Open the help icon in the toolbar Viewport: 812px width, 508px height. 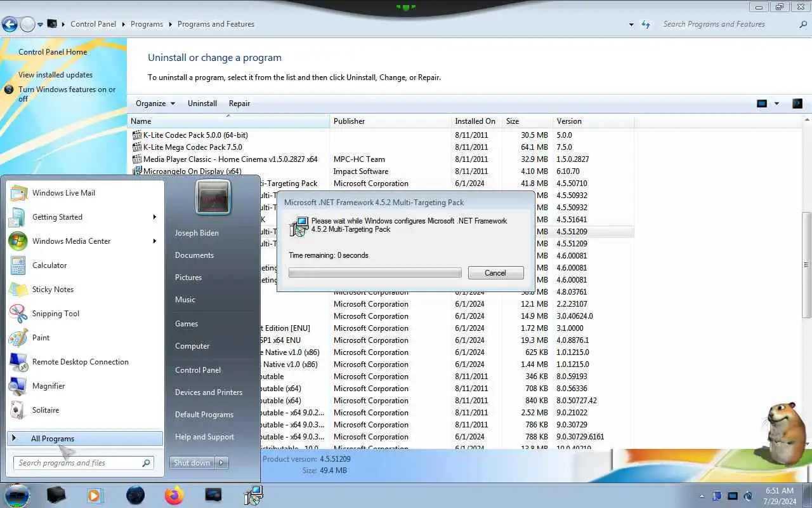[797, 104]
